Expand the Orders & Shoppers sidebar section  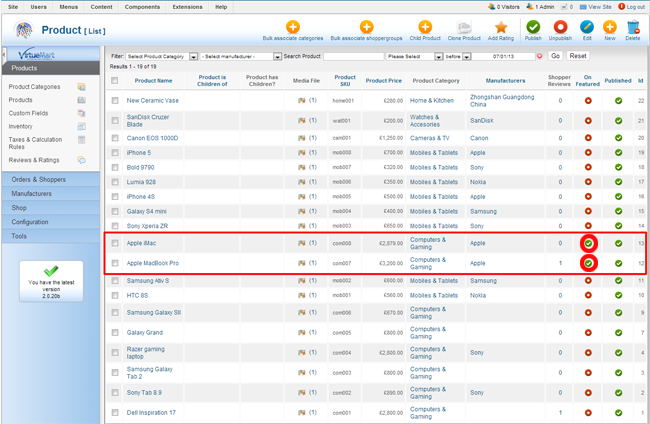point(51,179)
